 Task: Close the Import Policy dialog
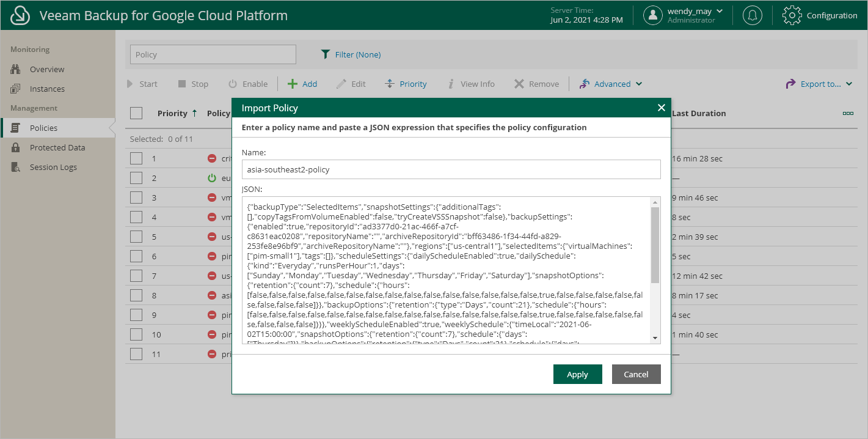[x=661, y=108]
